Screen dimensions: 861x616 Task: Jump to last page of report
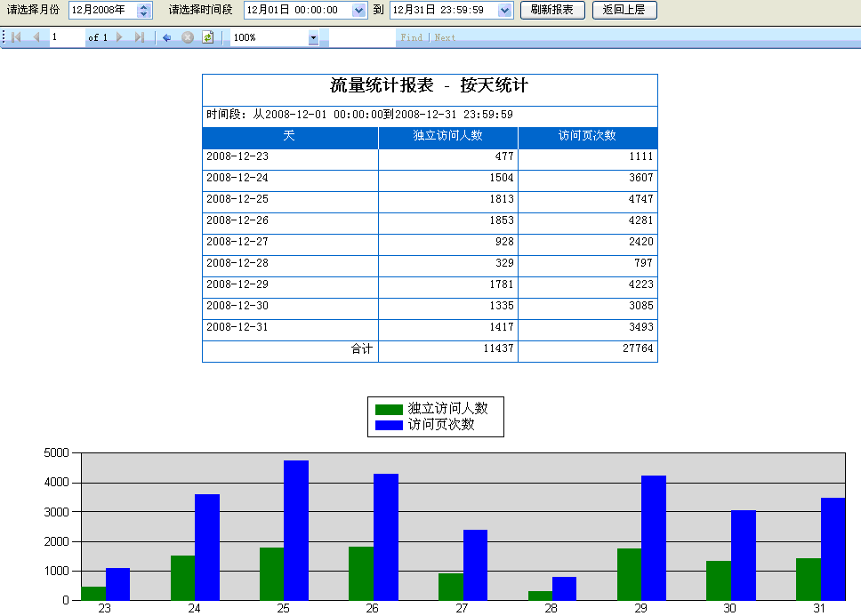coord(140,37)
